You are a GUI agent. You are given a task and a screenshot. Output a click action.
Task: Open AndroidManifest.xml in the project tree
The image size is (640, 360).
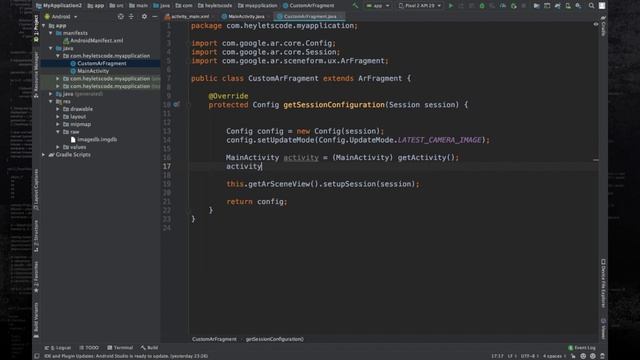click(96, 40)
